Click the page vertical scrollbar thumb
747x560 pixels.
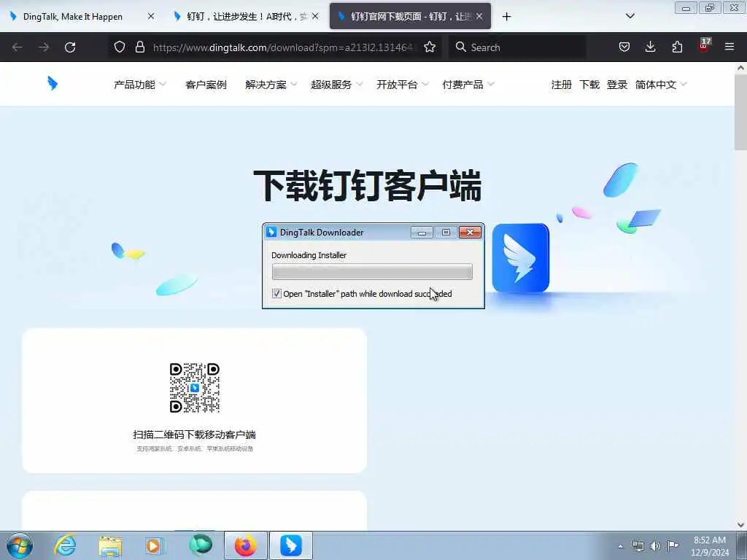[x=740, y=112]
